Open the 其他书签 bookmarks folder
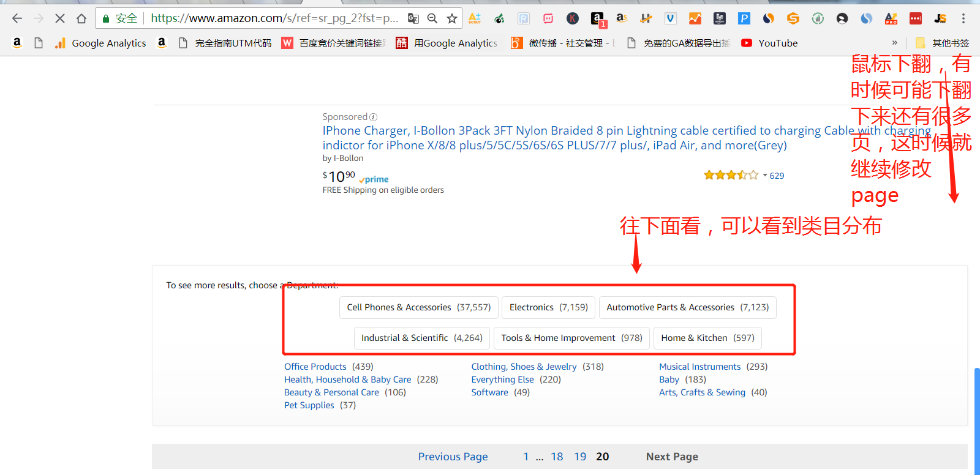The image size is (980, 475). click(943, 43)
